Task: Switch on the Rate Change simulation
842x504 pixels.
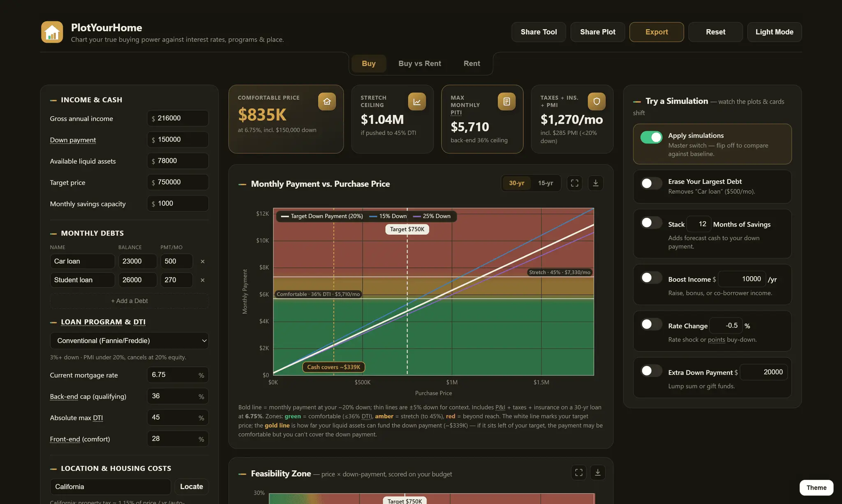Action: coord(651,324)
